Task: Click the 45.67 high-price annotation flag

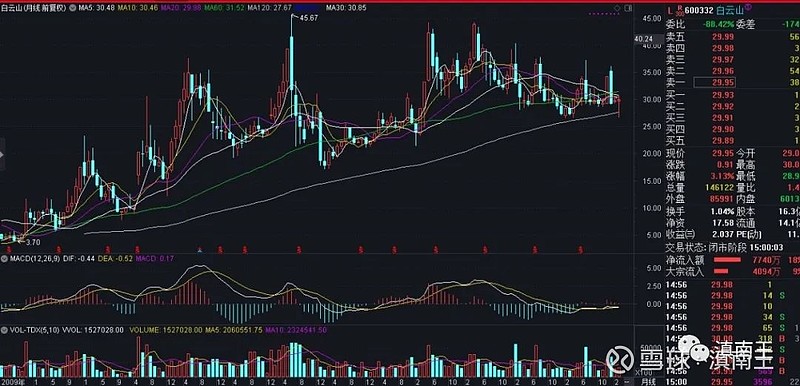Action: tap(308, 18)
